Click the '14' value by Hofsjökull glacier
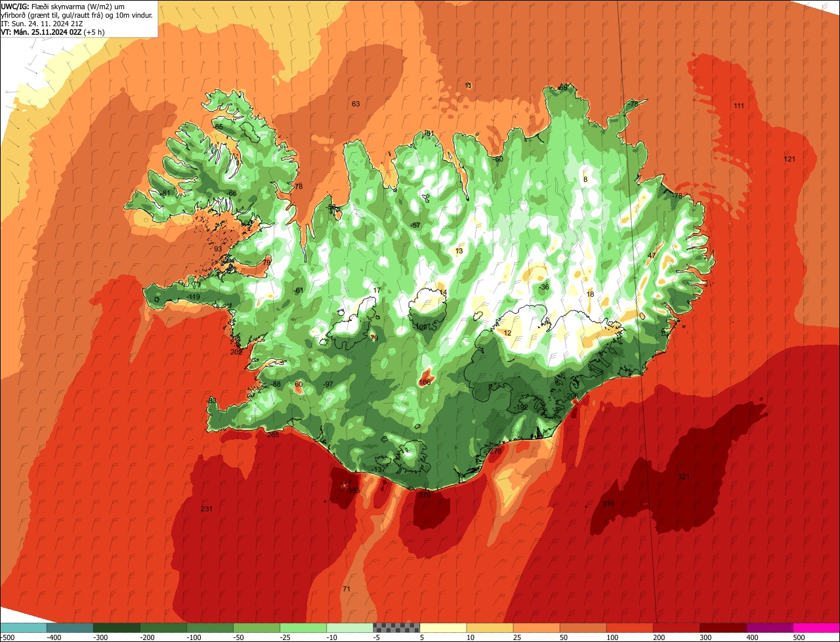 click(x=443, y=293)
